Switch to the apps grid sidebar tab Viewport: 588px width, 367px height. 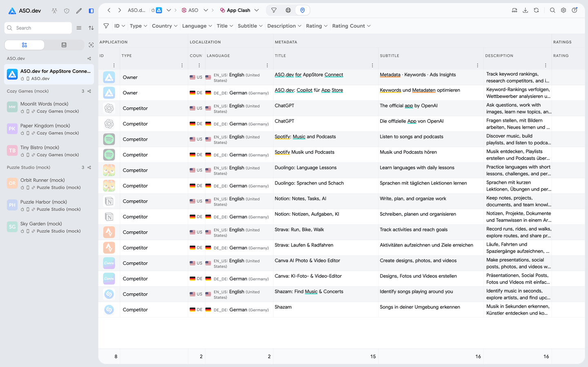point(24,45)
